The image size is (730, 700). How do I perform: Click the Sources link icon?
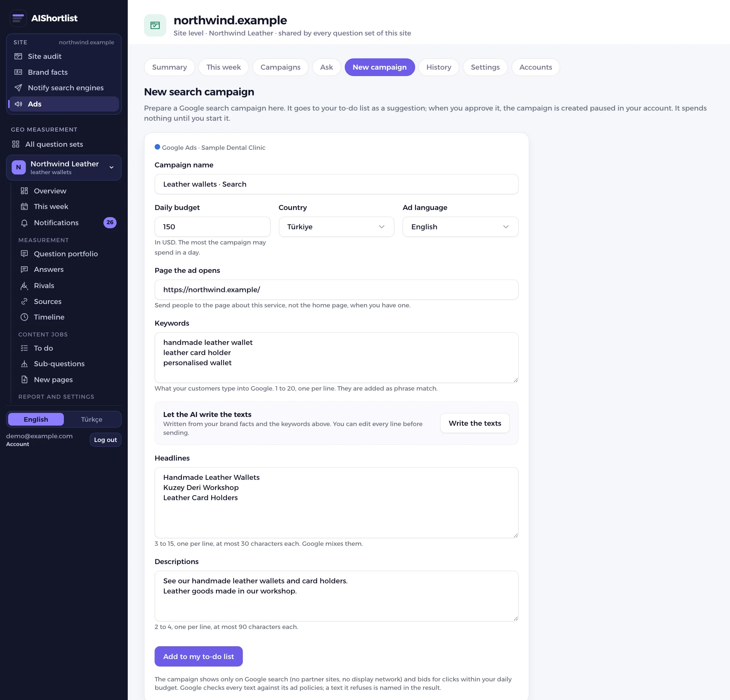tap(24, 302)
